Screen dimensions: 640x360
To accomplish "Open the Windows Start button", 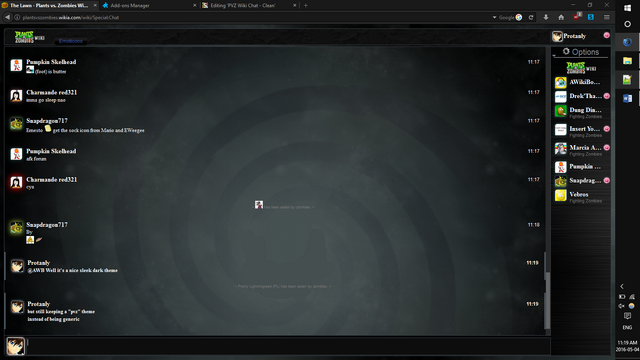I will click(x=627, y=8).
